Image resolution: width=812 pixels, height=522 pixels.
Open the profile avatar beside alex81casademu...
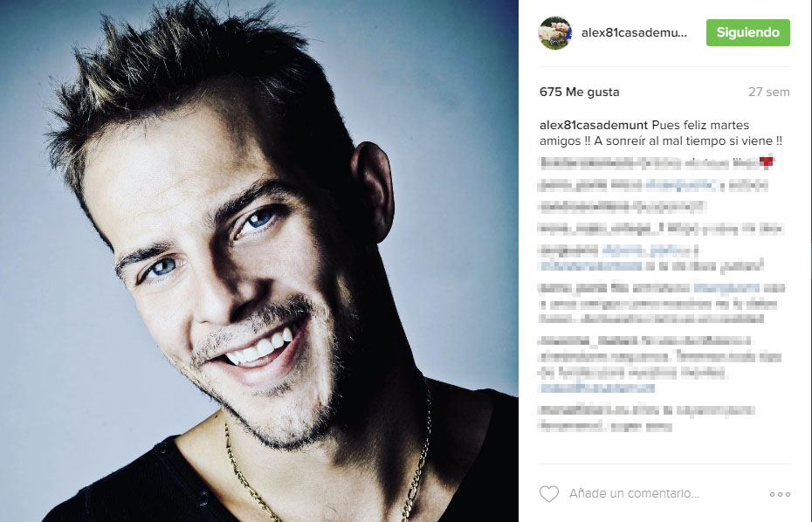coord(555,32)
